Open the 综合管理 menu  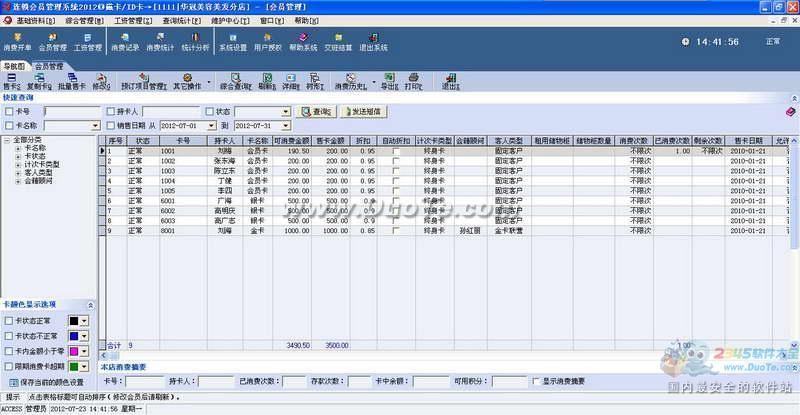[84, 21]
